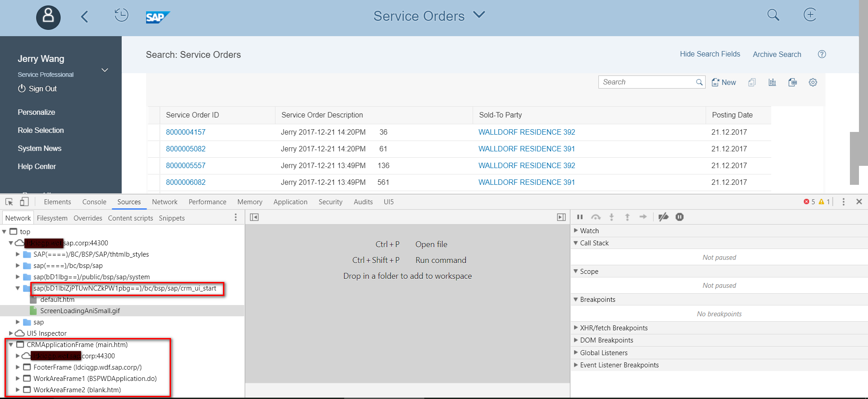Click the magnifier inside the Search field

(699, 82)
